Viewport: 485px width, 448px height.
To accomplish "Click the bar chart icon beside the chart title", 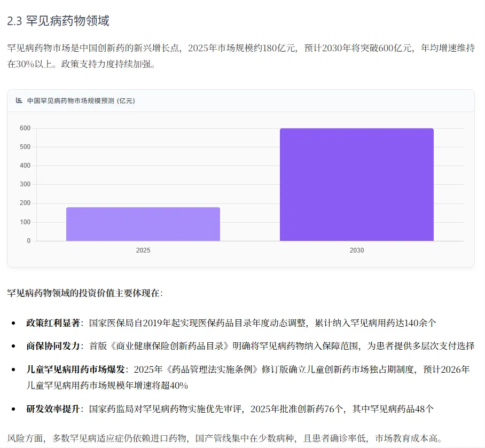I will click(19, 100).
